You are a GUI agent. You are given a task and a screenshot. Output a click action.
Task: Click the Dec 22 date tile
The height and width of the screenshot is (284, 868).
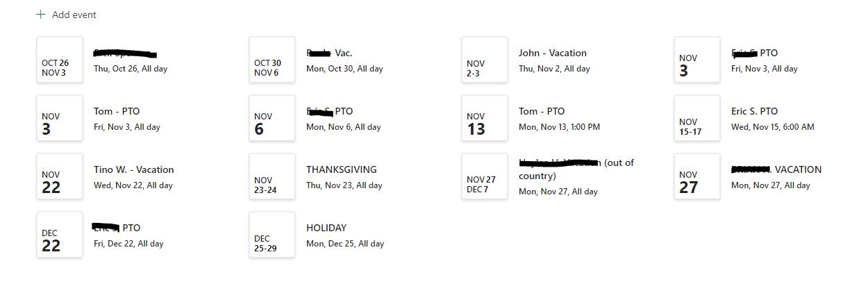tap(60, 235)
